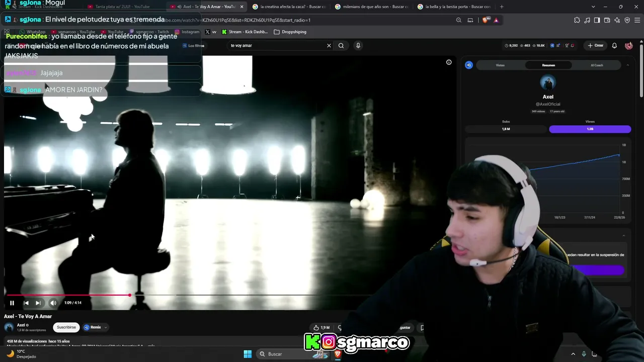Image resolution: width=644 pixels, height=362 pixels.
Task: Click the vidIQ logo icon in panel
Action: point(469,65)
